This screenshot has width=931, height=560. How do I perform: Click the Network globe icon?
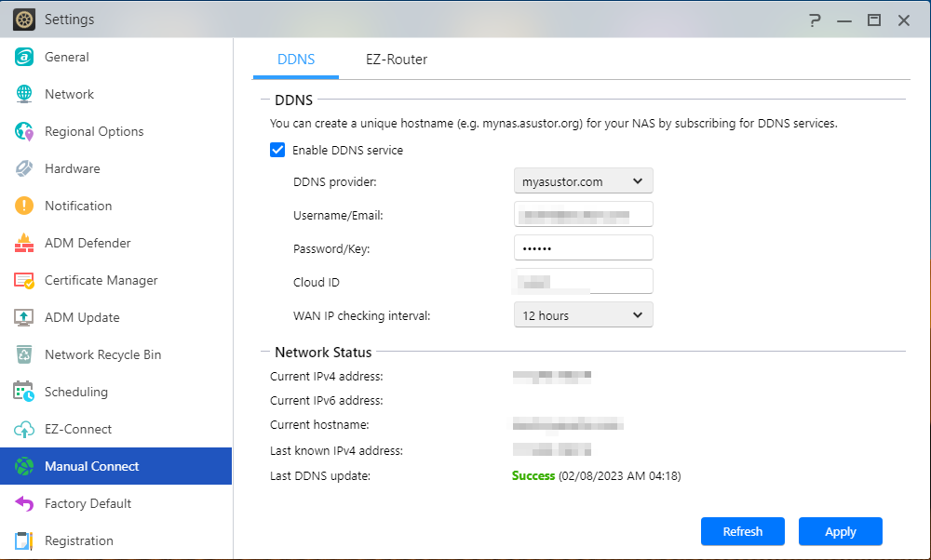pyautogui.click(x=24, y=94)
